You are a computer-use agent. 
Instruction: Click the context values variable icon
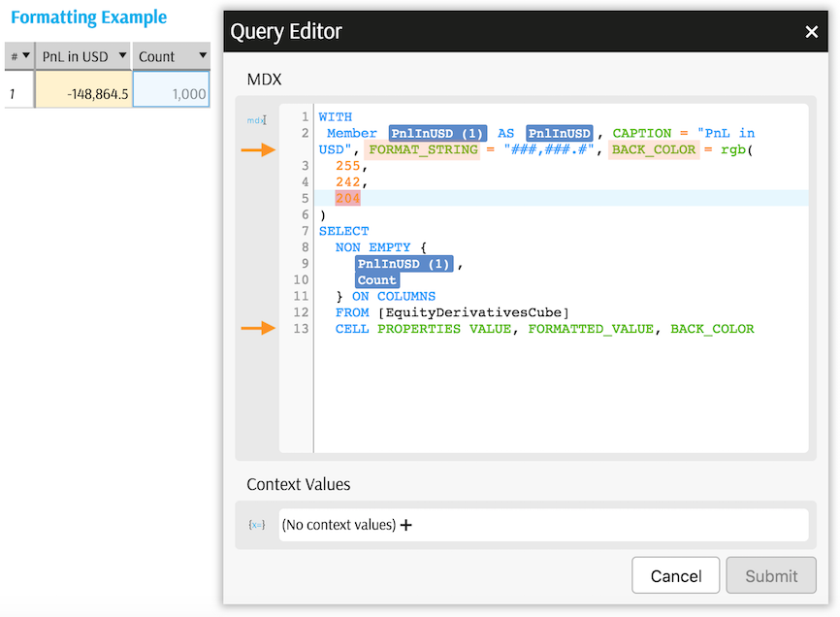[x=257, y=525]
